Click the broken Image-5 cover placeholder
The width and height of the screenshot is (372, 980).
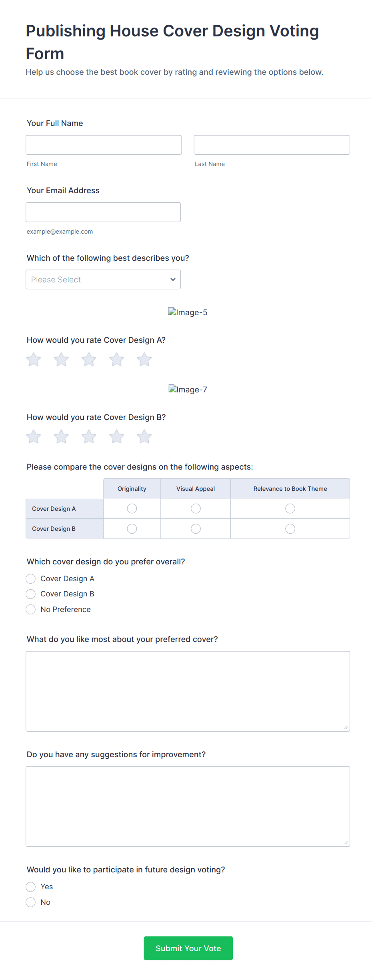coord(188,312)
